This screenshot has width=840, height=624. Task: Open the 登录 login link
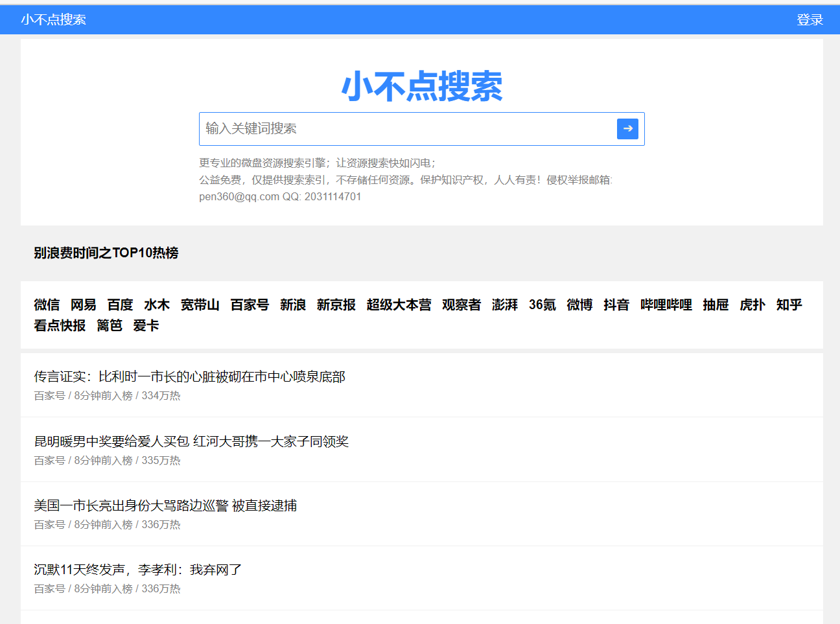(810, 20)
